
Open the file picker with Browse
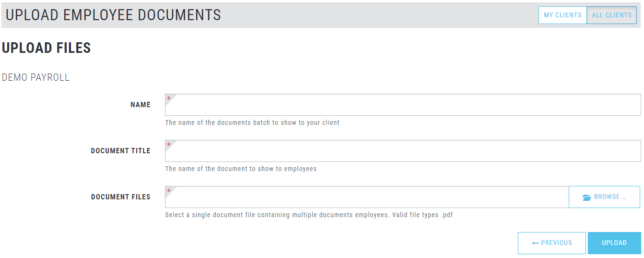click(604, 197)
